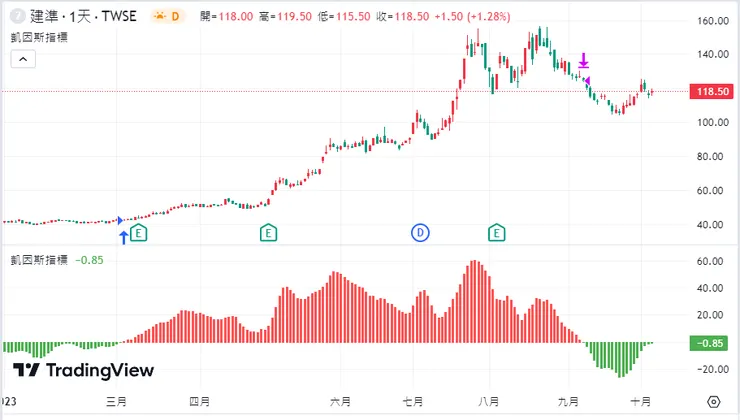This screenshot has height=420, width=740.
Task: Click the blue dividend D marker
Action: 420,233
